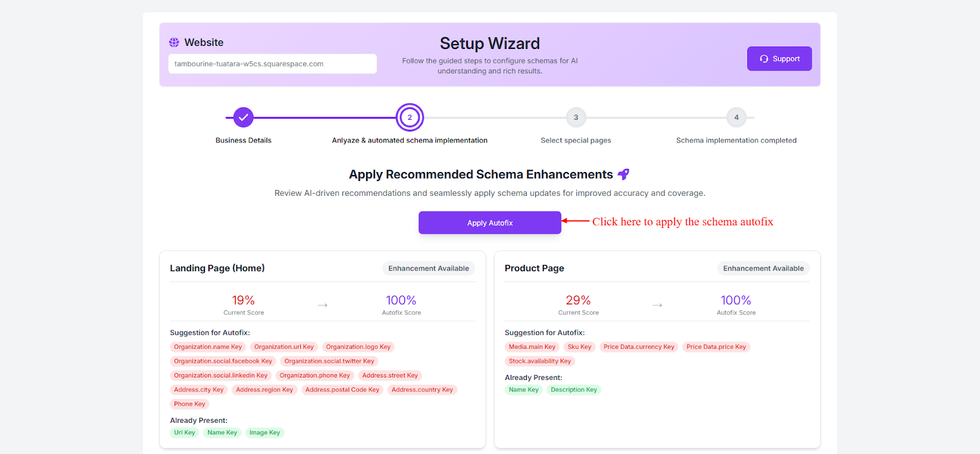980x454 pixels.
Task: Click the completed checkmark step for Business Details
Action: click(243, 117)
